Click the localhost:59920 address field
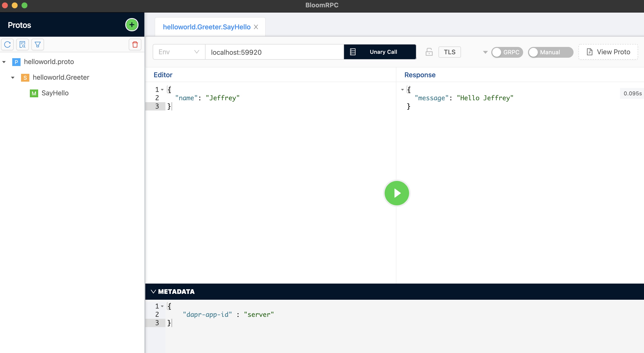Image resolution: width=644 pixels, height=353 pixels. [274, 52]
